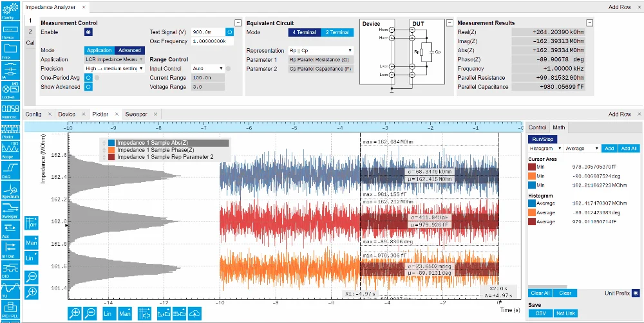Switch Mode to Advanced
The width and height of the screenshot is (644, 323).
(129, 50)
